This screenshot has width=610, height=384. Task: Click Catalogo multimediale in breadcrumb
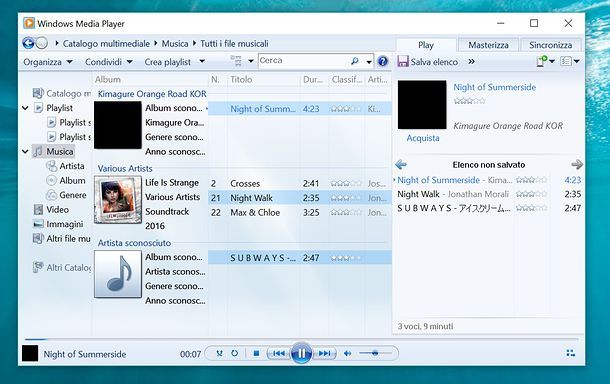click(106, 44)
